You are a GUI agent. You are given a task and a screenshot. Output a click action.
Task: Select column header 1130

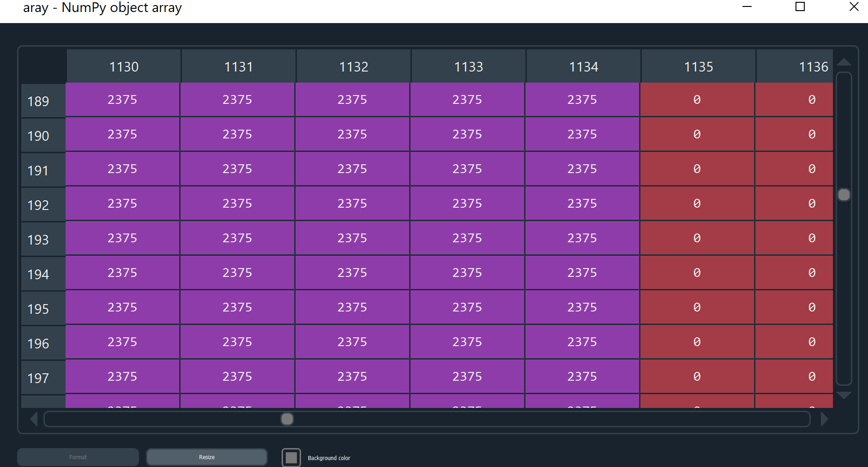click(x=124, y=66)
